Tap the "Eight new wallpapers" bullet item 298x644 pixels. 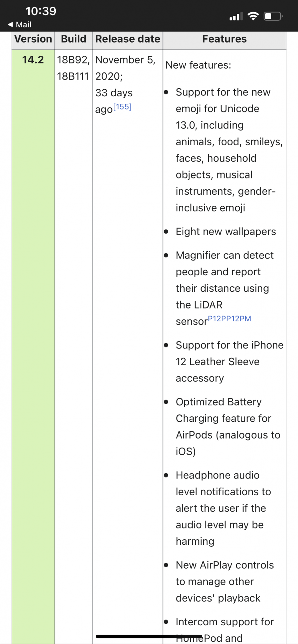tap(226, 232)
